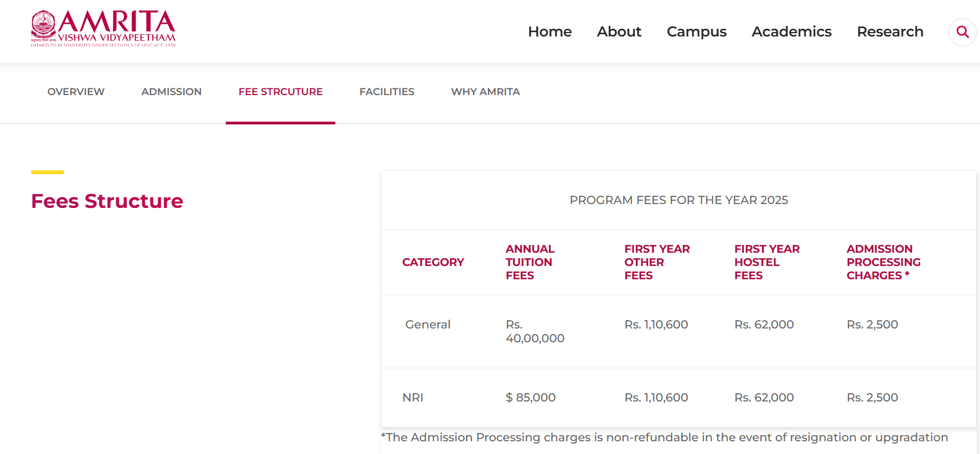Select the Research menu item

click(890, 32)
